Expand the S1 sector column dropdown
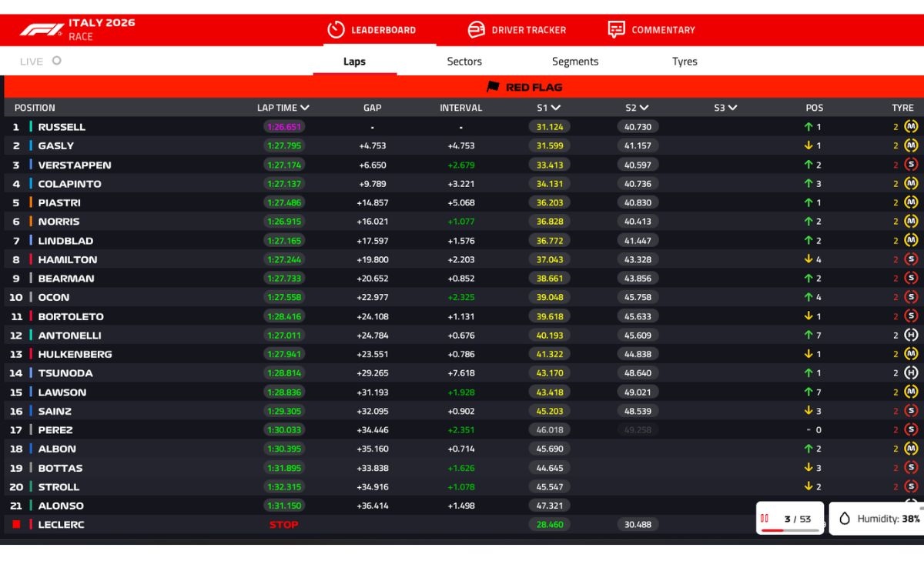 click(556, 108)
